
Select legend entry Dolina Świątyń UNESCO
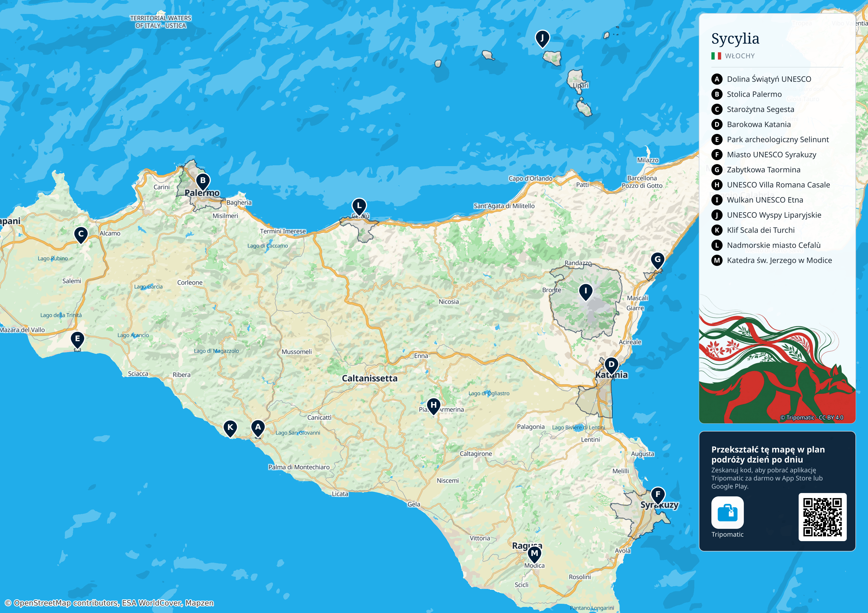pos(769,79)
